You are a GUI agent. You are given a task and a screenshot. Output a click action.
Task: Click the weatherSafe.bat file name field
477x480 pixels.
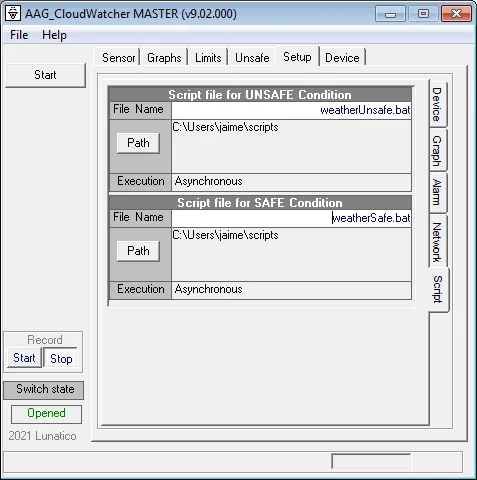291,218
